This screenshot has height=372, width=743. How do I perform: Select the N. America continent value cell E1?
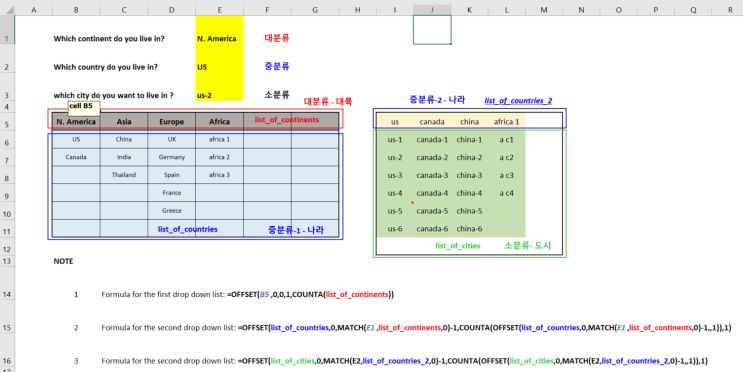[219, 30]
